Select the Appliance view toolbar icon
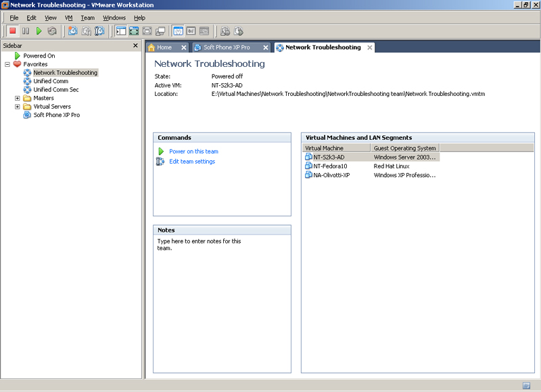 (191, 31)
